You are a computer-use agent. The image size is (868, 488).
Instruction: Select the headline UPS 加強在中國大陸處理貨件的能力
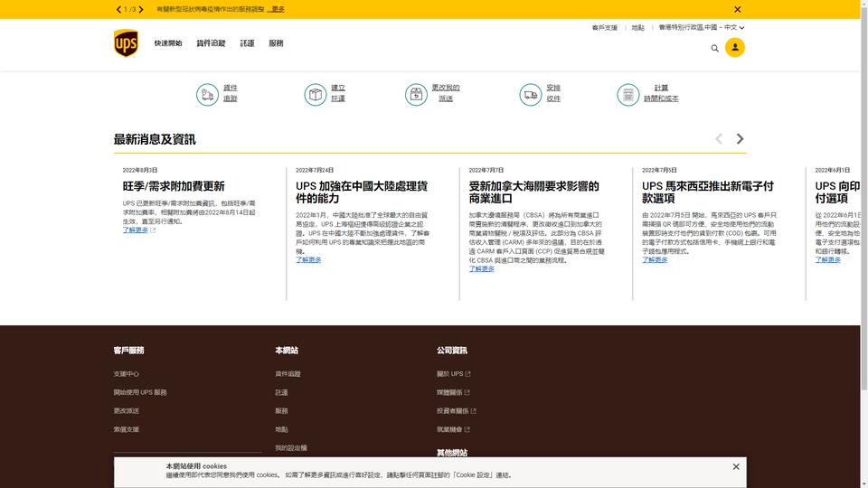pyautogui.click(x=362, y=192)
